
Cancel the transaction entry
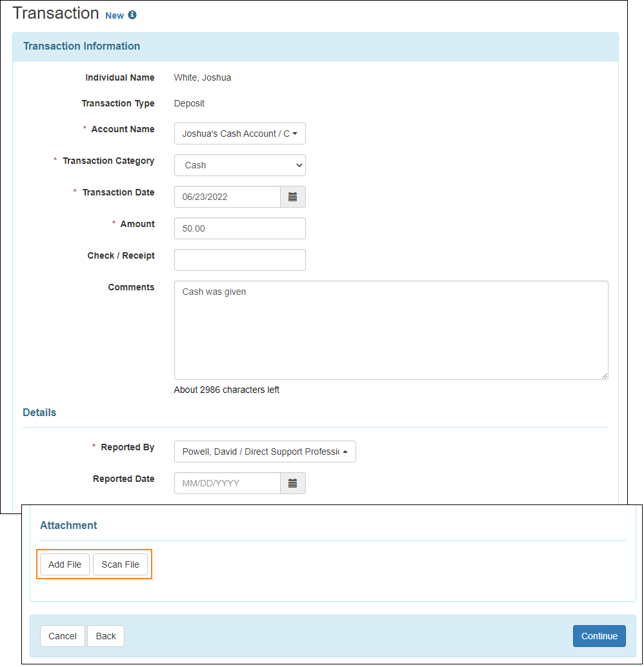(x=63, y=636)
